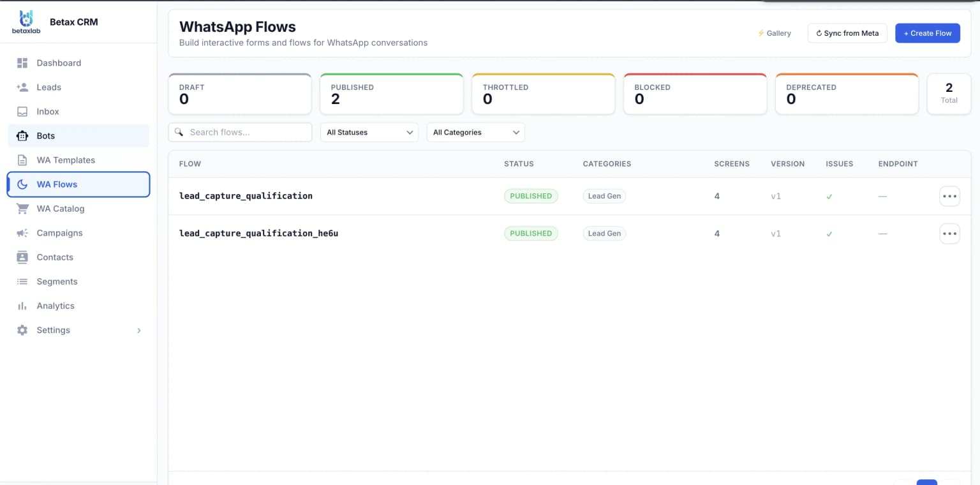Select the Throttled status card

544,94
